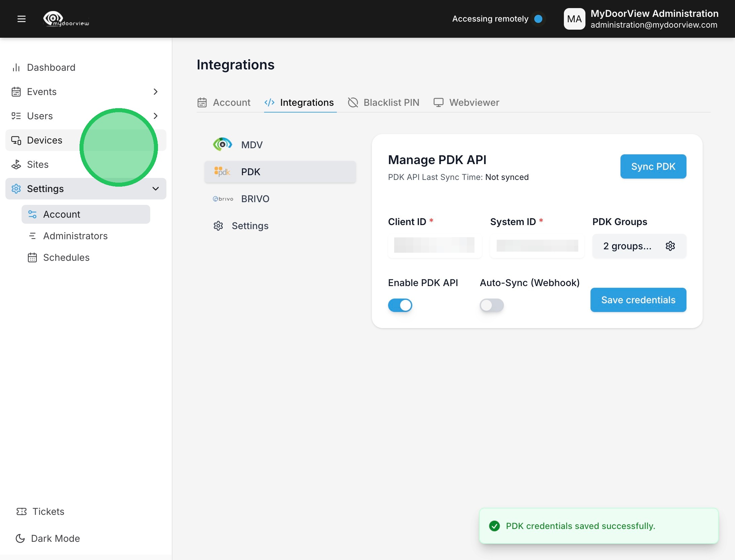Enable Auto-Sync (Webhook) toggle
Viewport: 735px width, 560px height.
pyautogui.click(x=491, y=305)
